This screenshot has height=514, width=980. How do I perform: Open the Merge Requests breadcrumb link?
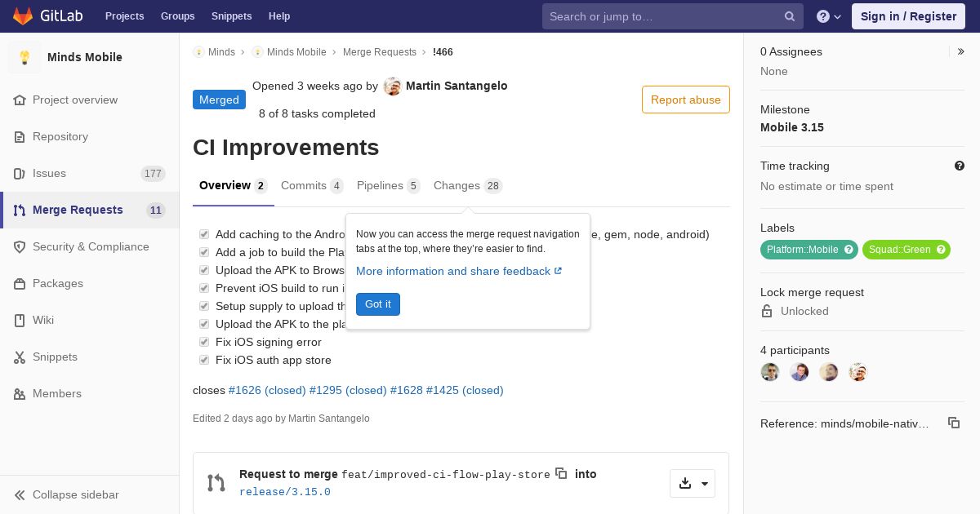point(380,52)
